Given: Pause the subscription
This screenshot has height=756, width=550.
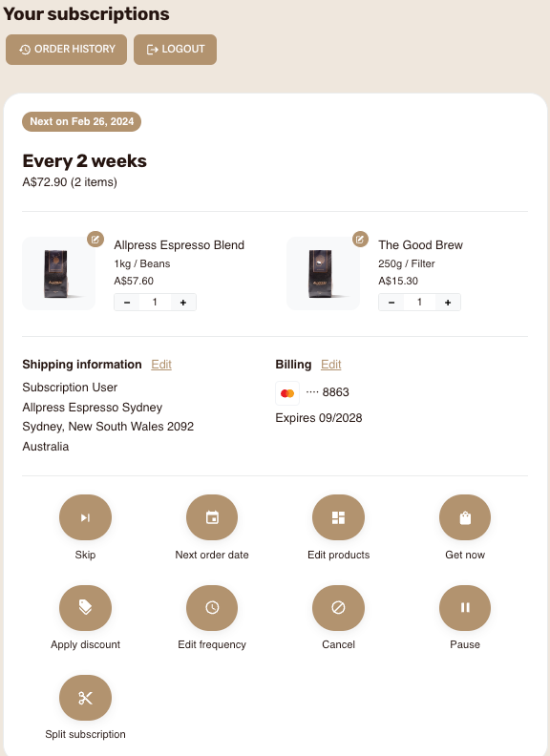Looking at the screenshot, I should point(465,607).
